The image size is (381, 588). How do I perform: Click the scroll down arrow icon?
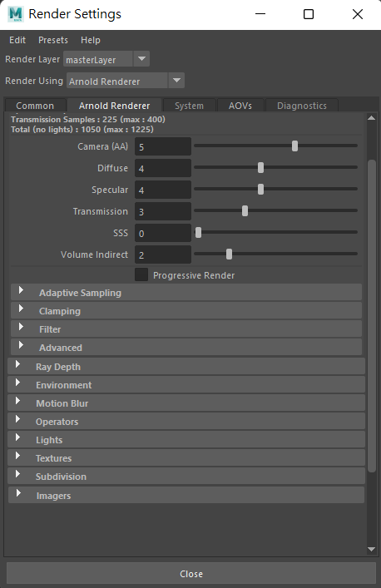tap(372, 550)
